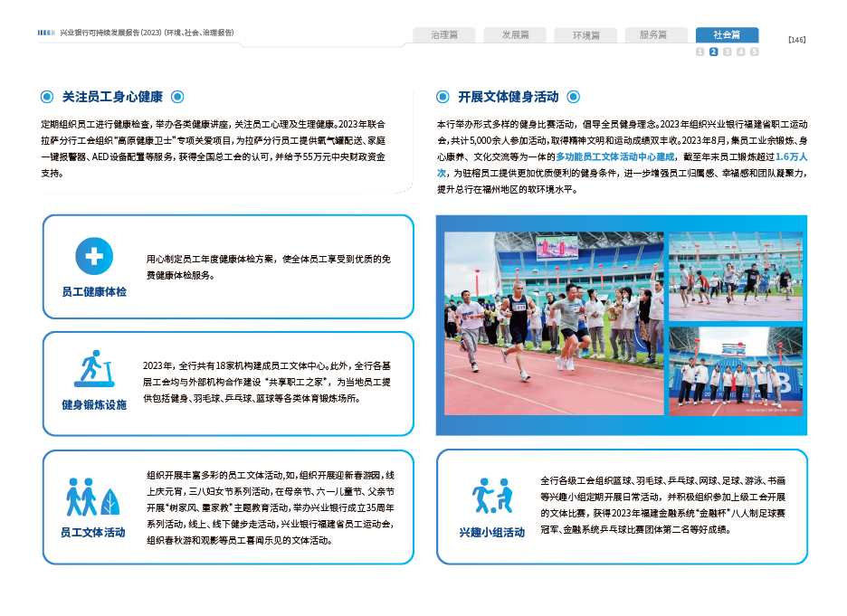This screenshot has height=616, width=847.
Task: Click the active 社会篇 tab
Action: tap(727, 35)
